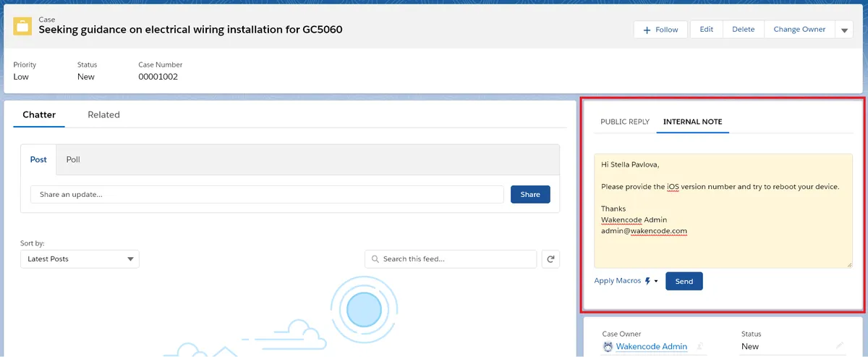This screenshot has height=357, width=868.
Task: Click the magnifier icon in feed search
Action: click(x=375, y=259)
